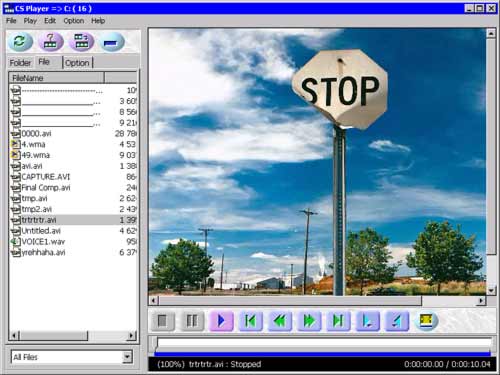
Task: Play the selected video
Action: coord(221,321)
